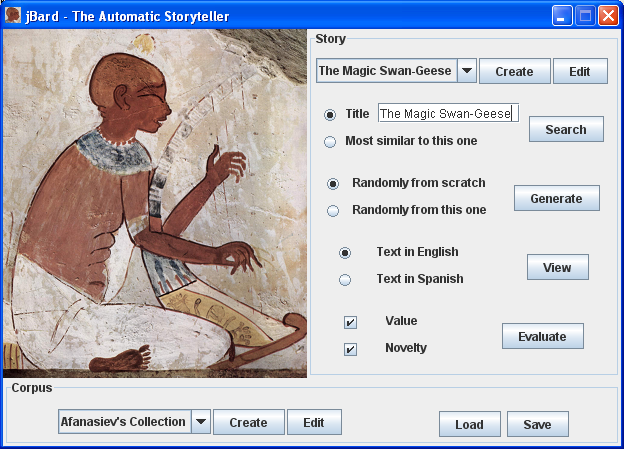
Task: Click Create button in Story panel
Action: tap(515, 71)
